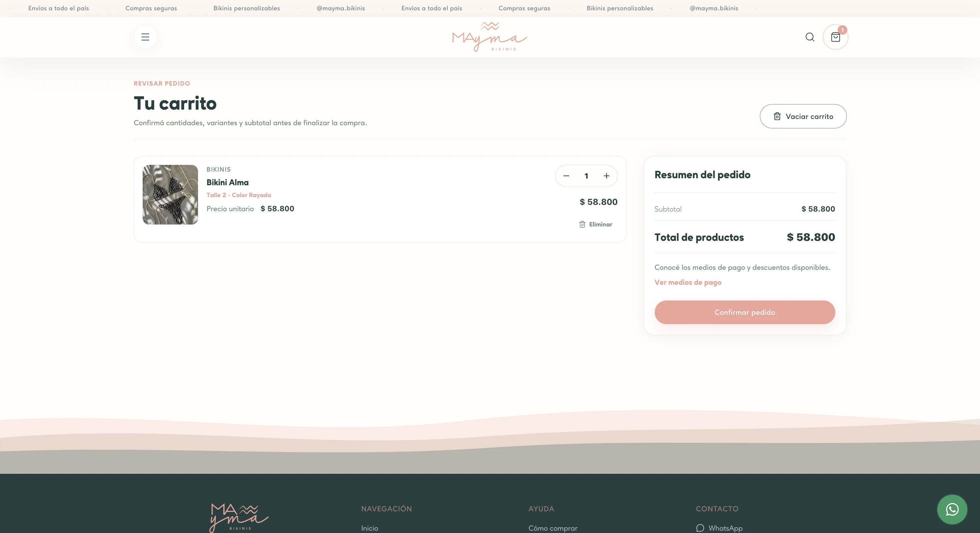980x533 pixels.
Task: Click 'Total de productos' label
Action: [699, 237]
